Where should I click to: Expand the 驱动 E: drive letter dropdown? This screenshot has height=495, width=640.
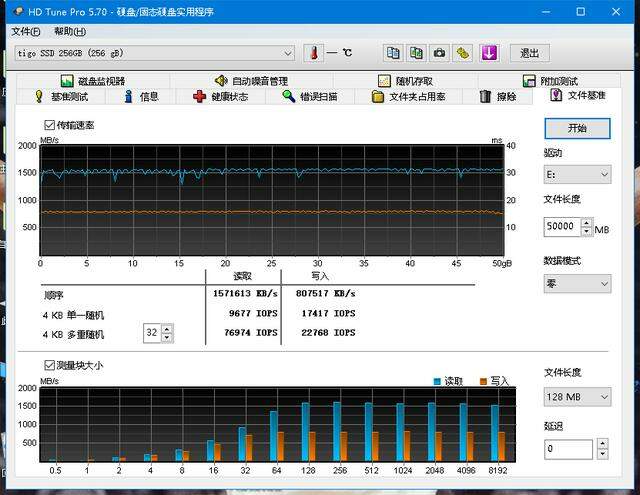[x=577, y=175]
